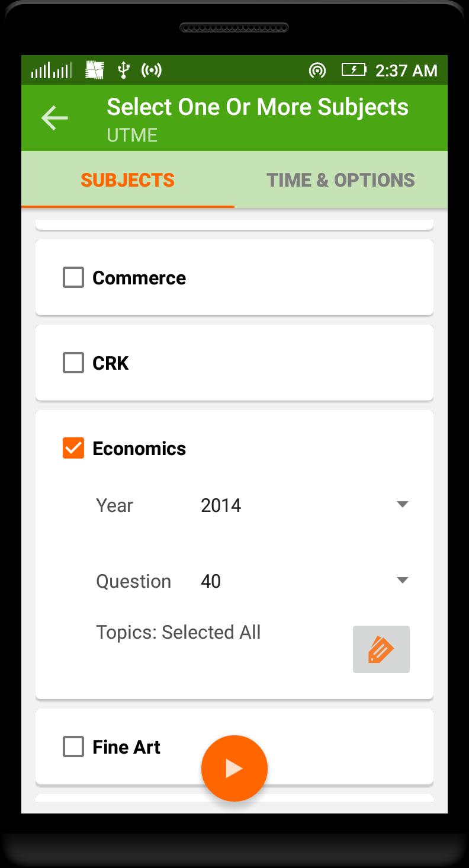Tap the hotspot icon in status bar

(x=151, y=71)
